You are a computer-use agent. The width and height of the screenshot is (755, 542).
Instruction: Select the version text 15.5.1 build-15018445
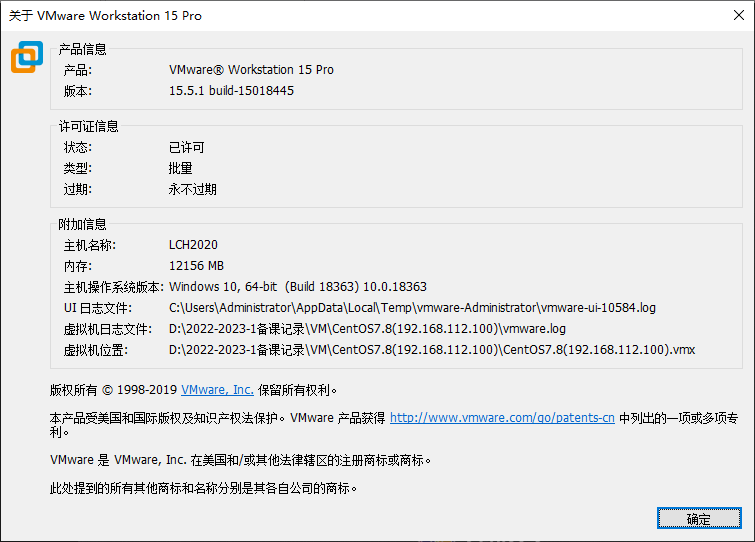tap(231, 91)
